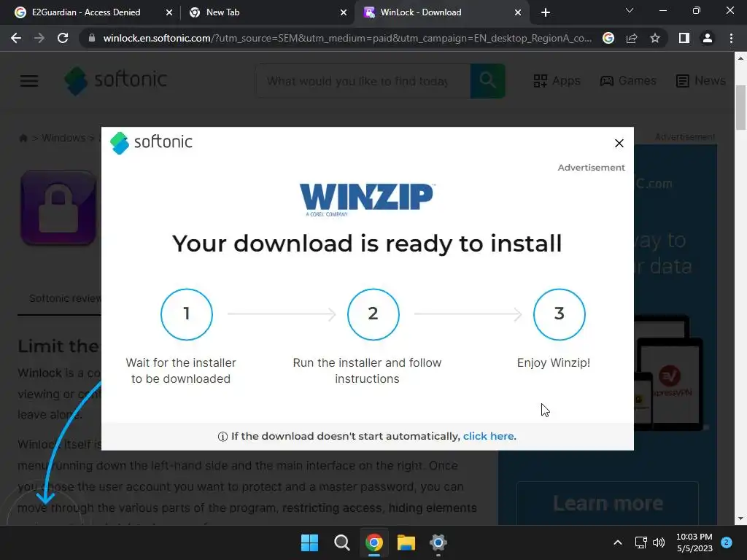The image size is (747, 560).
Task: Select the browser address bar URL
Action: pos(347,38)
